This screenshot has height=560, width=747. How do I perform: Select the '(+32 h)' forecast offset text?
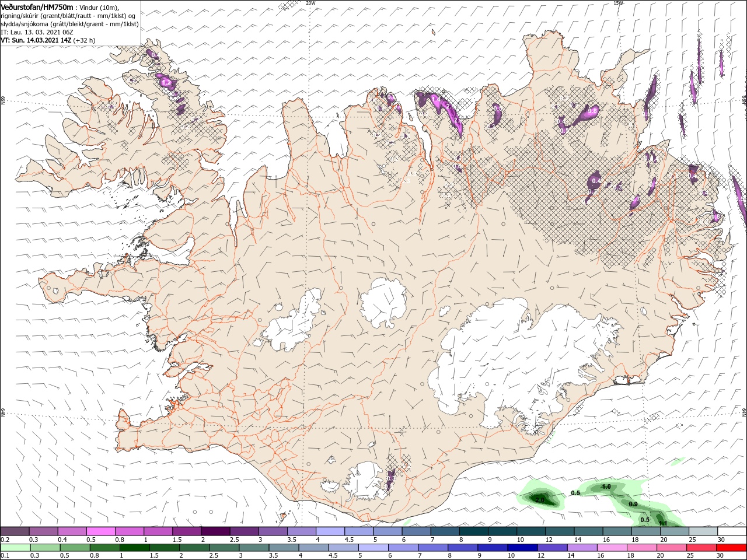85,40
